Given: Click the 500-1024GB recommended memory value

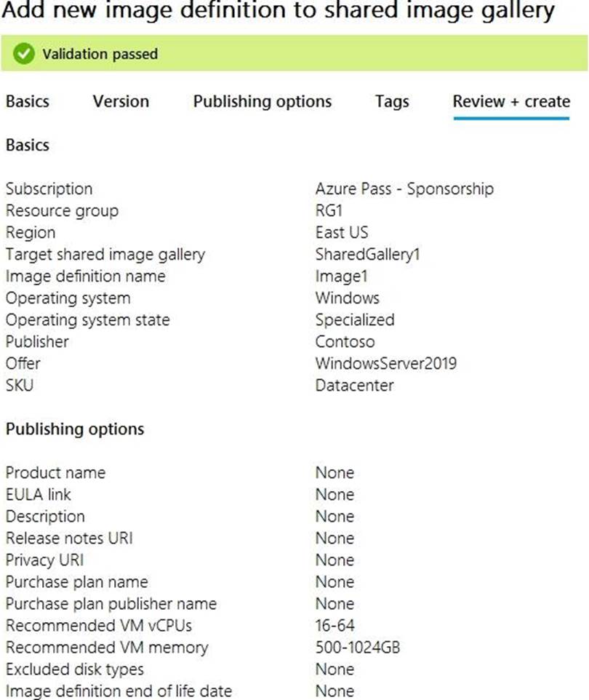Looking at the screenshot, I should point(358,648).
